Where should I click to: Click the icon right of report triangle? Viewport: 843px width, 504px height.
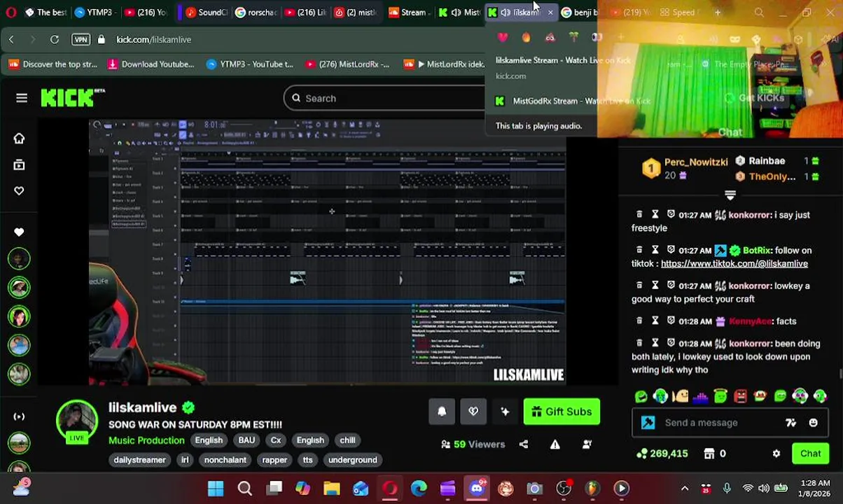587,444
